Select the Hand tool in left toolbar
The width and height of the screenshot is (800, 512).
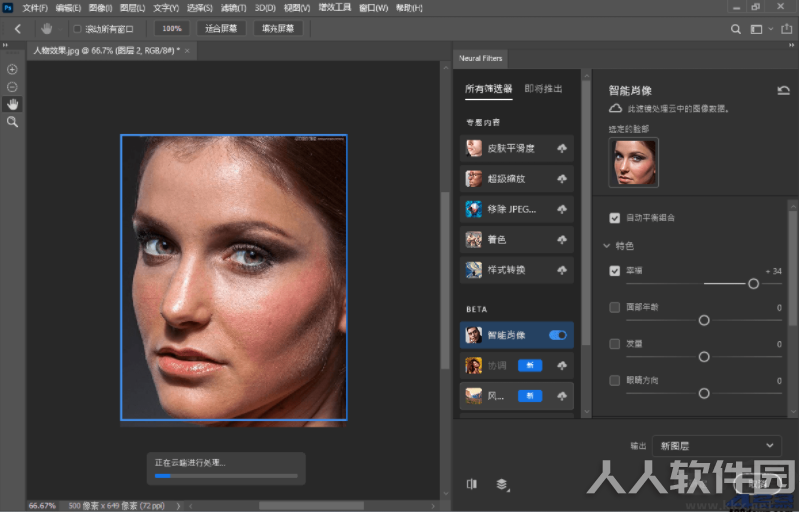pyautogui.click(x=12, y=105)
